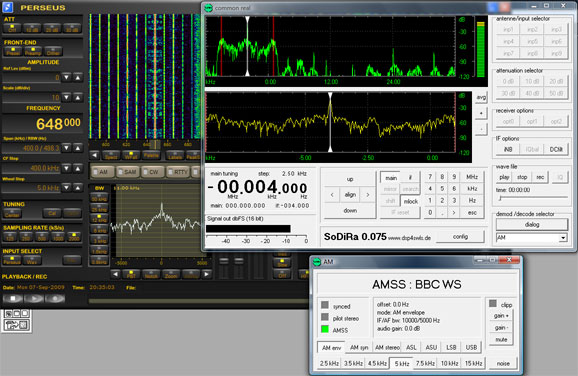Click the Perseus record button

[x=55, y=298]
